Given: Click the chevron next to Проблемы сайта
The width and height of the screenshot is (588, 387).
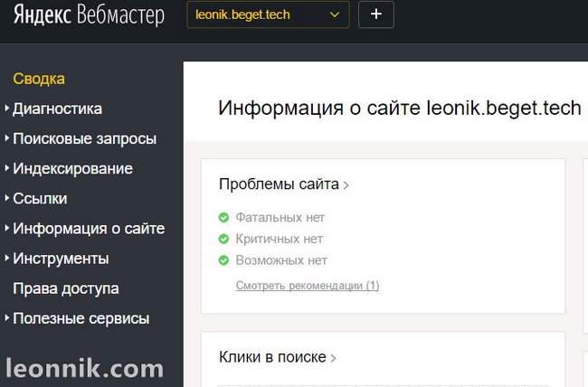Looking at the screenshot, I should point(346,185).
